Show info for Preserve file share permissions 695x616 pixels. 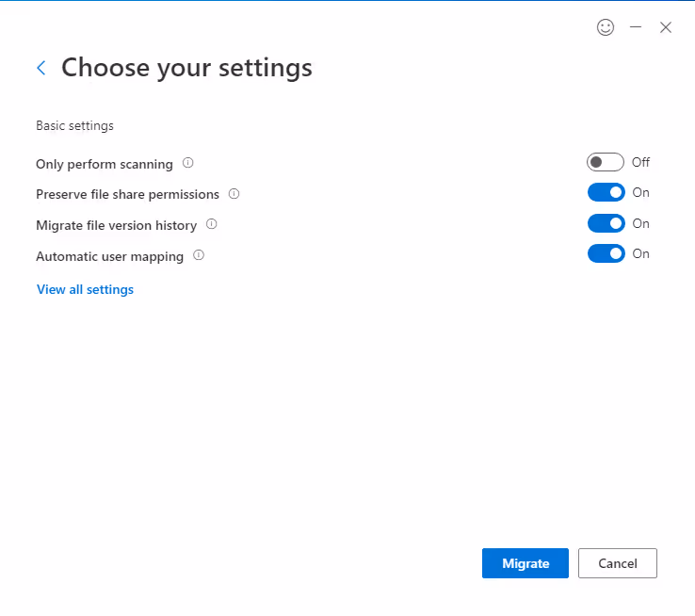(234, 194)
